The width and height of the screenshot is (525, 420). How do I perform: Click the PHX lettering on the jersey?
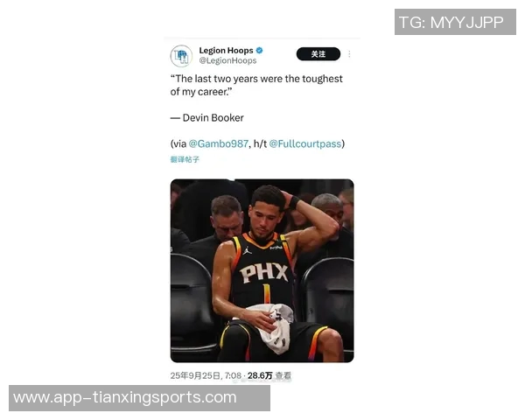coord(264,273)
